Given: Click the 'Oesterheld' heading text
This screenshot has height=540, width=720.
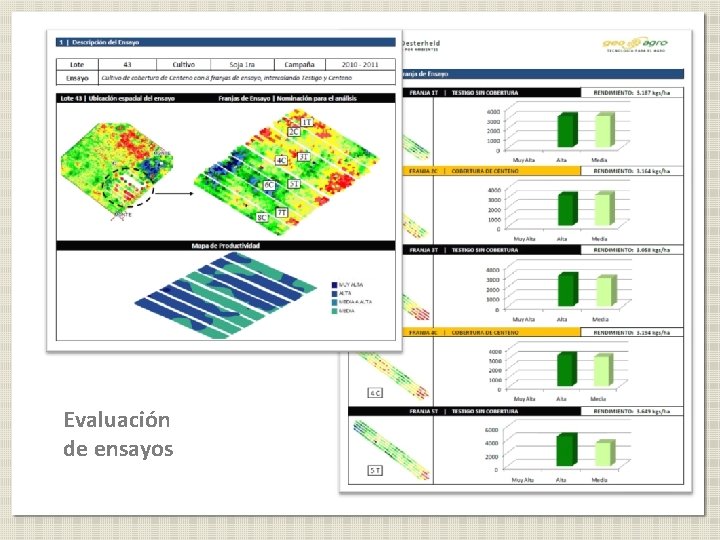Looking at the screenshot, I should (421, 43).
